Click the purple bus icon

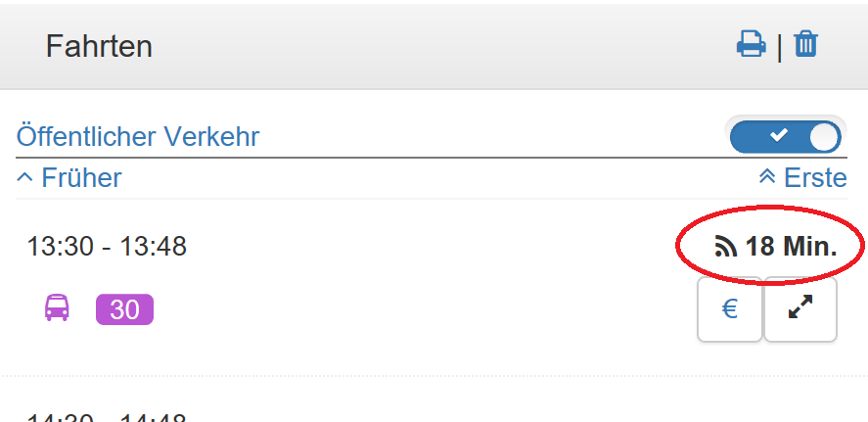coord(57,307)
